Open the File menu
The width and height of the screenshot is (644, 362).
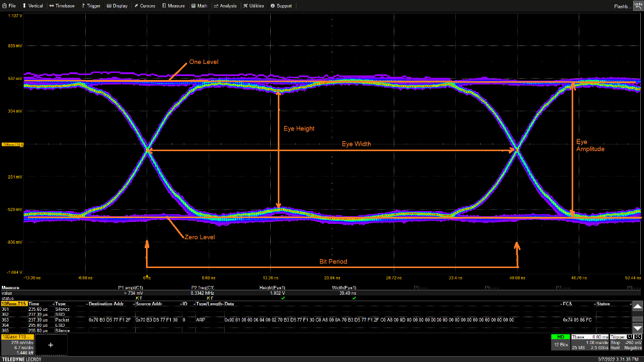click(x=9, y=6)
